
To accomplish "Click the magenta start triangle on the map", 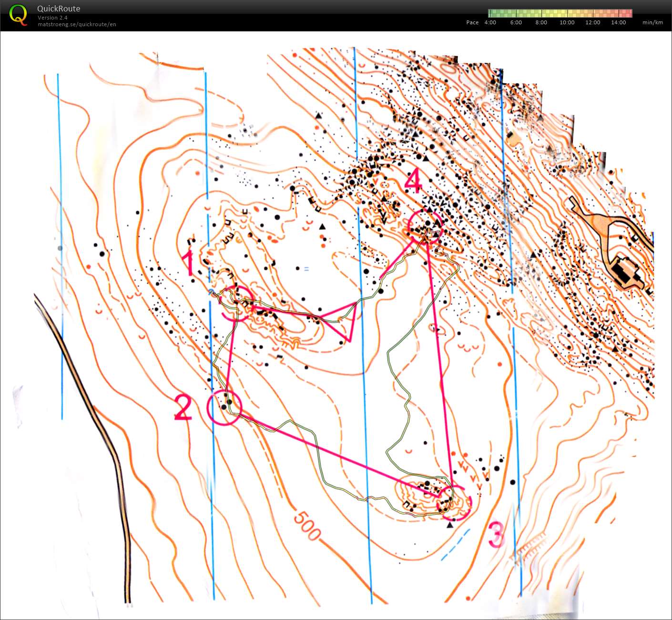I will [x=341, y=321].
